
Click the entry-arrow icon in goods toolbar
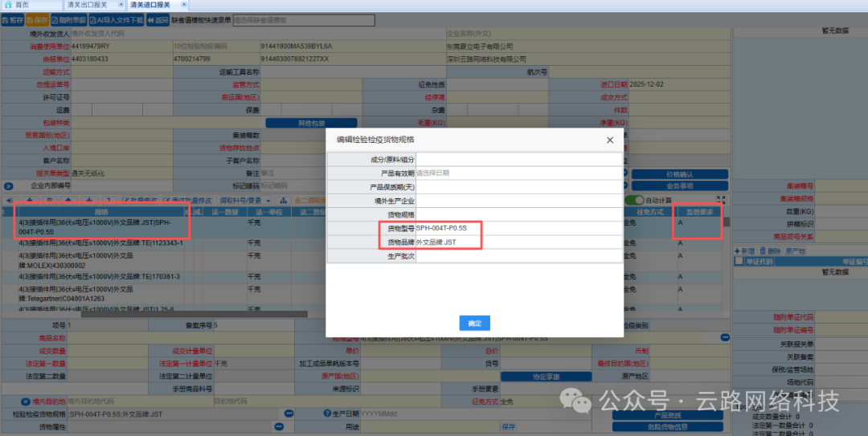(10, 200)
